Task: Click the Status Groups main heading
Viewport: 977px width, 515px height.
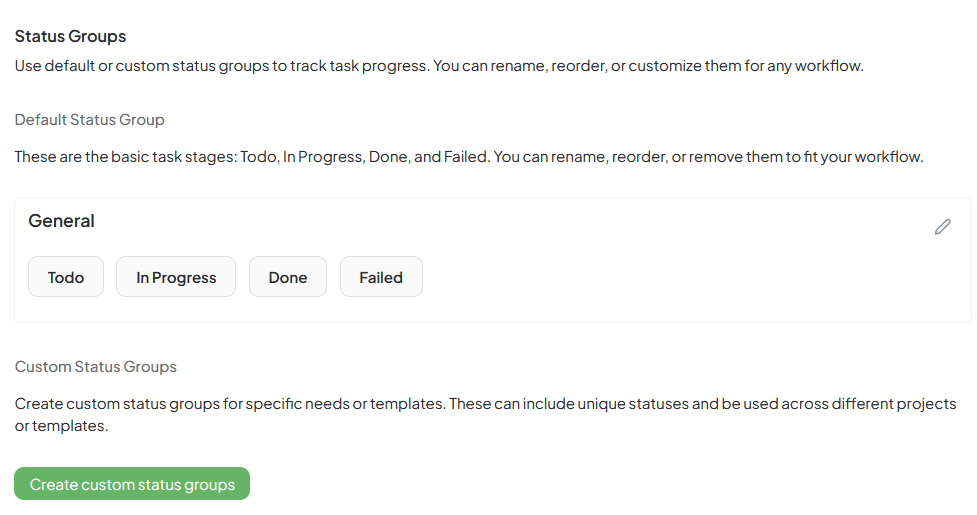Action: click(x=70, y=36)
